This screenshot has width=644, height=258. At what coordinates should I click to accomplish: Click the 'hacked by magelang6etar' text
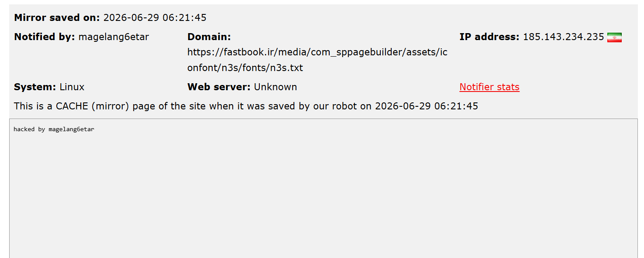point(54,129)
